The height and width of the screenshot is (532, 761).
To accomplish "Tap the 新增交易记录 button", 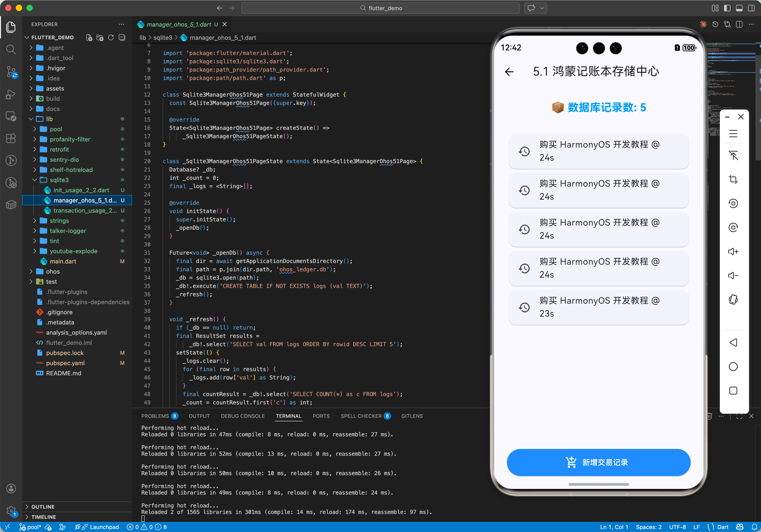I will pos(598,462).
